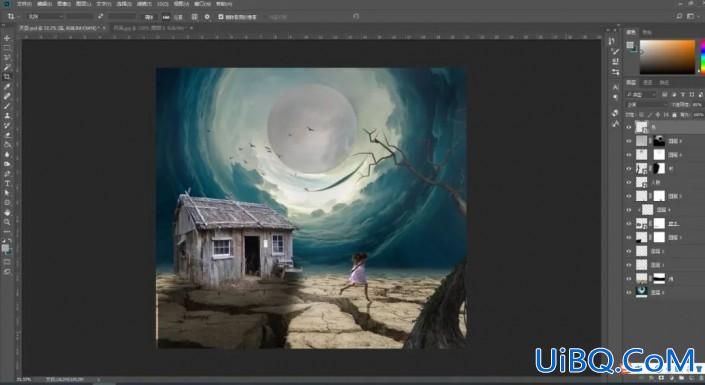
Task: Select the Brush tool
Action: pos(7,106)
